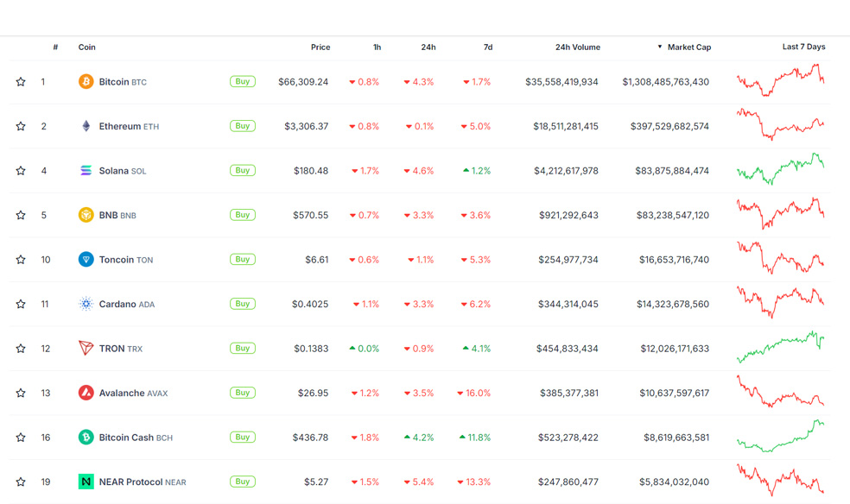Sort by the 7d change header
850x504 pixels.
pyautogui.click(x=488, y=47)
